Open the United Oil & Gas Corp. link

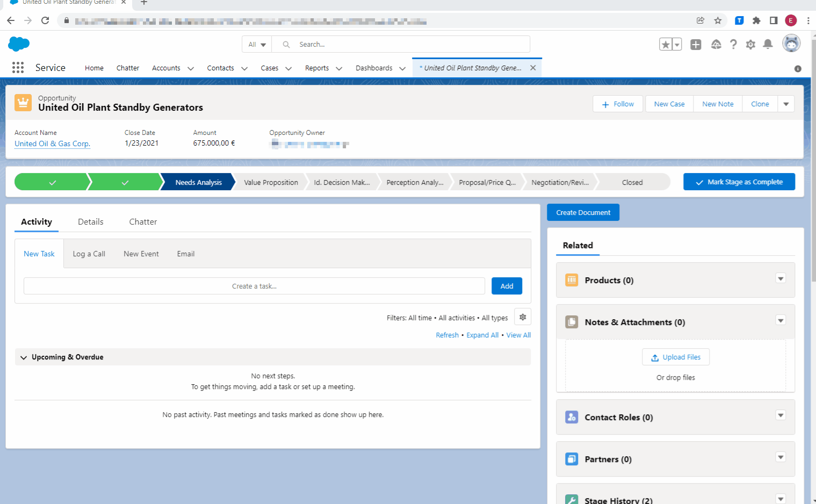(53, 144)
